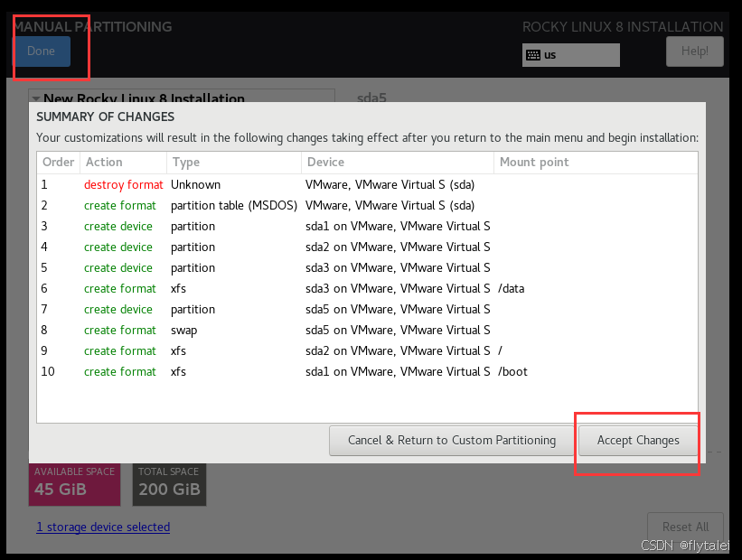Click Cancel & Return to Custom Partitioning
This screenshot has width=742, height=560.
[x=452, y=441]
